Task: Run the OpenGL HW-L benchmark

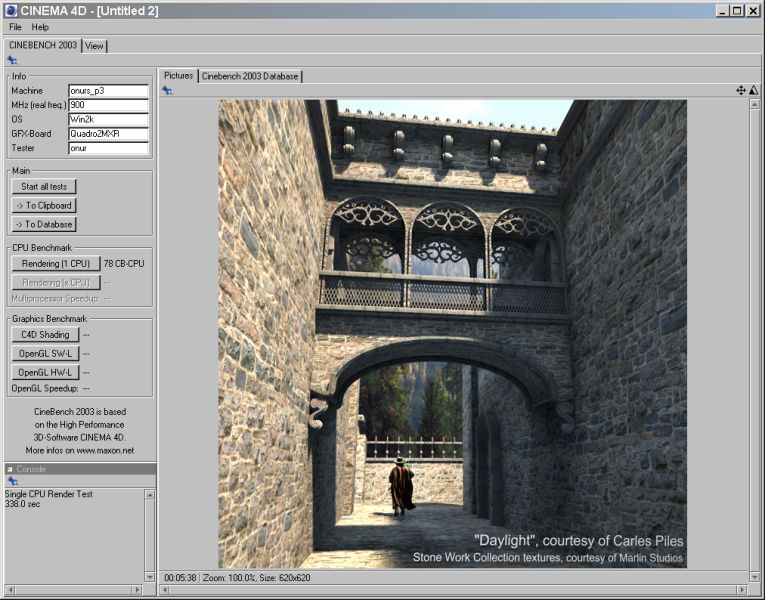Action: pos(45,372)
